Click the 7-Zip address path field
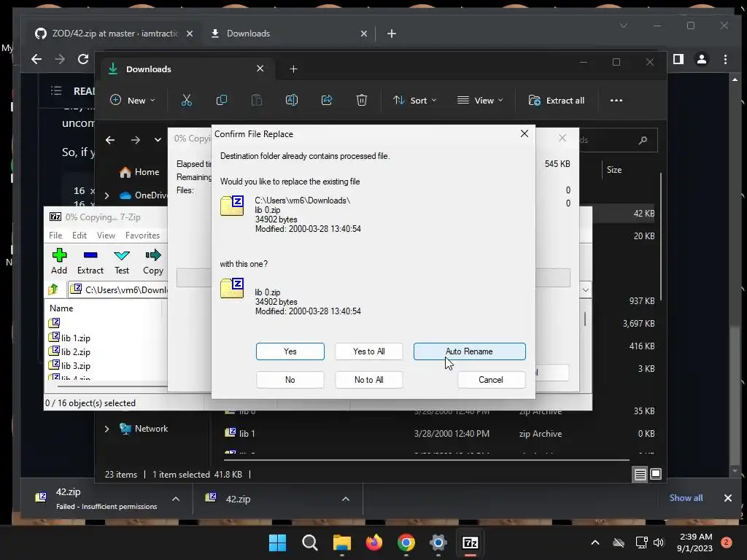Viewport: 747px width, 560px height. [x=119, y=289]
